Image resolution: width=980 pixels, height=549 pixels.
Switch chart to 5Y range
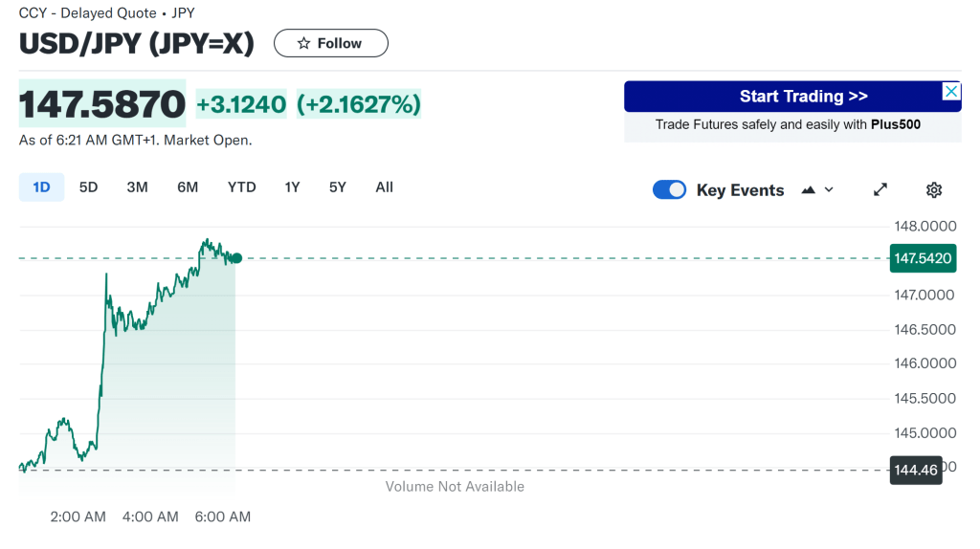(x=337, y=187)
